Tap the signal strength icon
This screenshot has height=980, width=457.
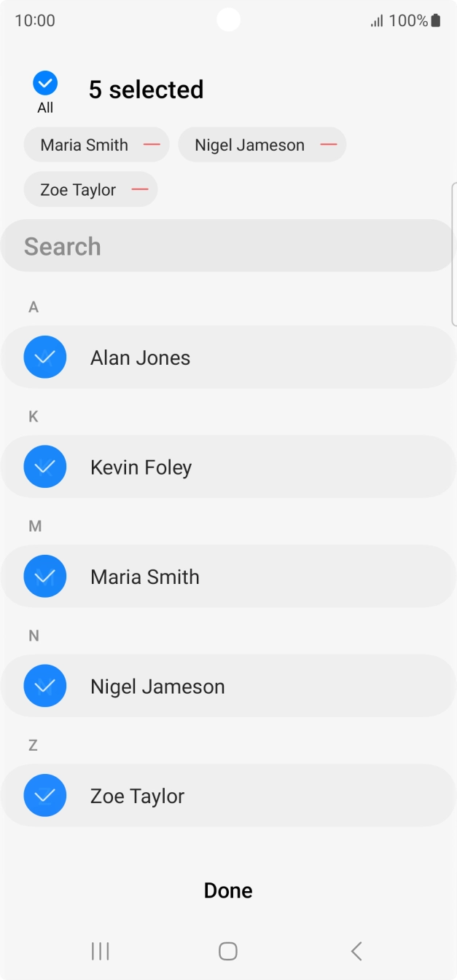click(377, 21)
